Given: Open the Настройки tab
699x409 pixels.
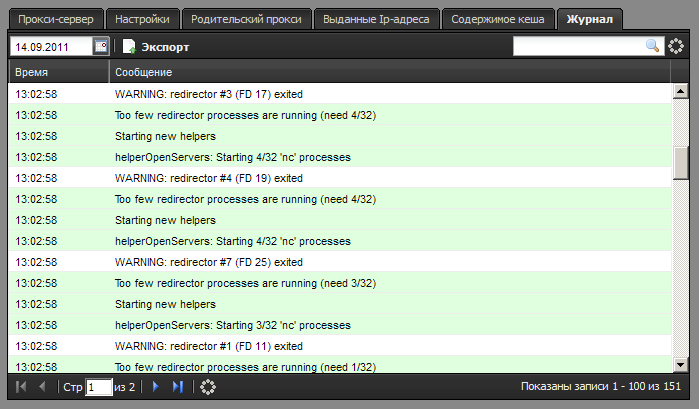Looking at the screenshot, I should (142, 19).
